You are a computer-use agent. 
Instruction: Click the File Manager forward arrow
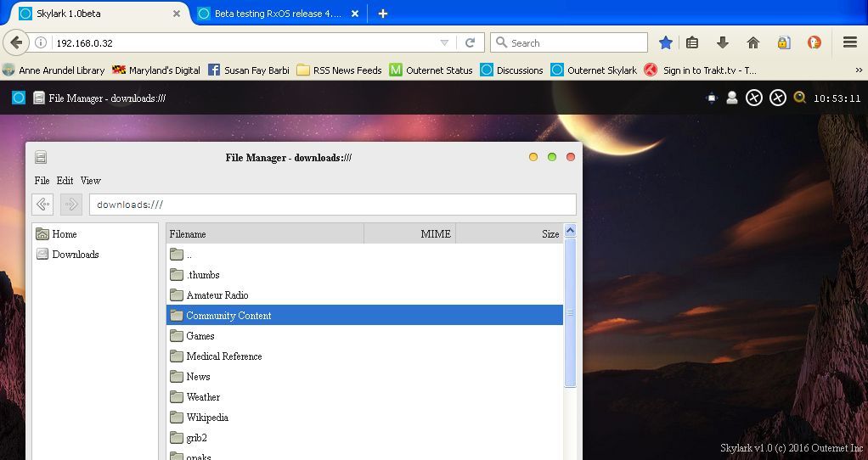71,205
